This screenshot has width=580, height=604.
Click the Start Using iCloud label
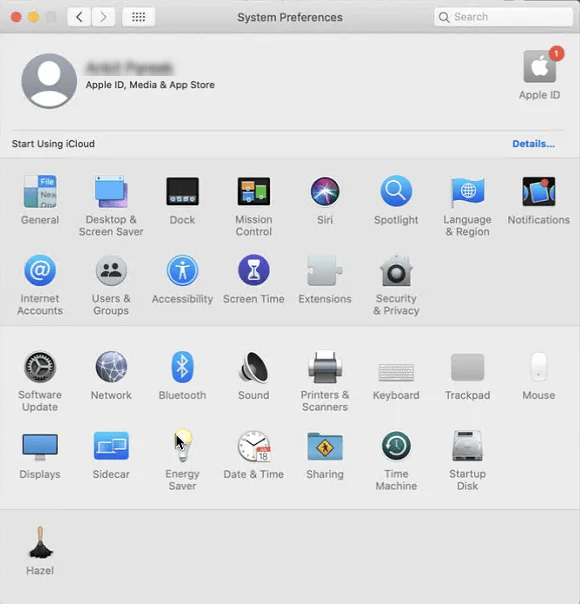tap(53, 144)
